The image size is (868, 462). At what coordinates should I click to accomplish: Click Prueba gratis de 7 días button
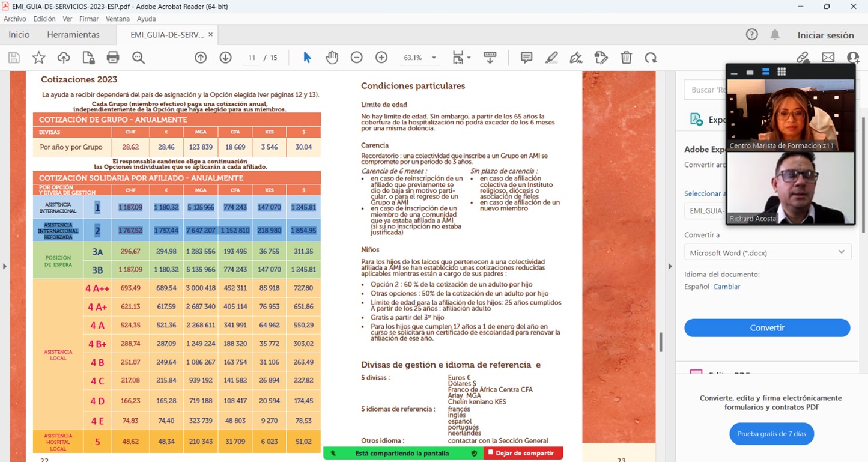click(x=772, y=434)
